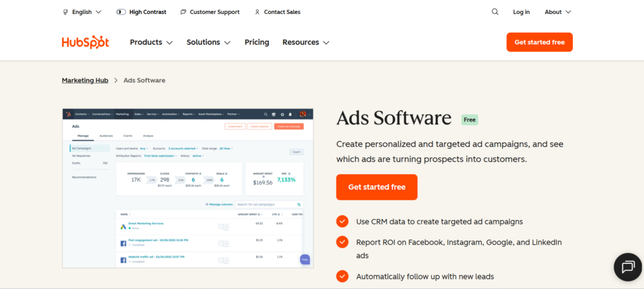Open the settings gear in dashboard preview
644x289 pixels.
pos(282,114)
